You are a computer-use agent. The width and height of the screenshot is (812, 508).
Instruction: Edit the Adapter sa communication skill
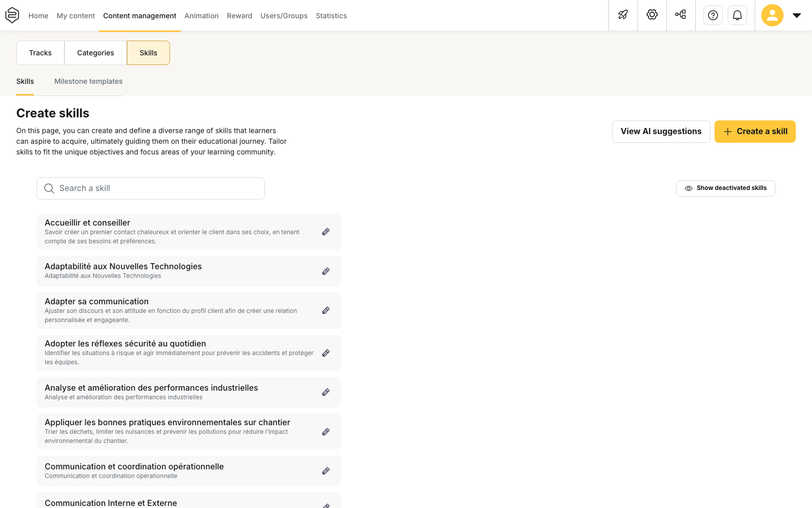[x=326, y=310]
